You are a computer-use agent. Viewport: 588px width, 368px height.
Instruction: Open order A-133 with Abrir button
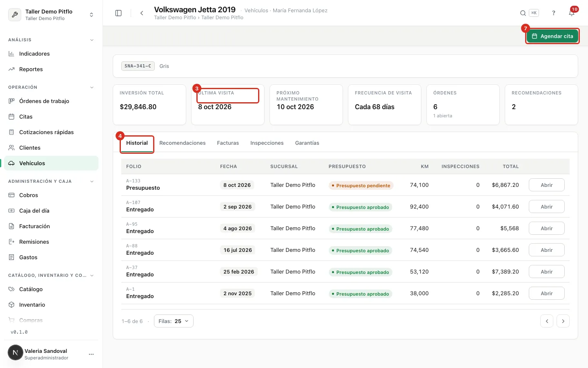547,185
